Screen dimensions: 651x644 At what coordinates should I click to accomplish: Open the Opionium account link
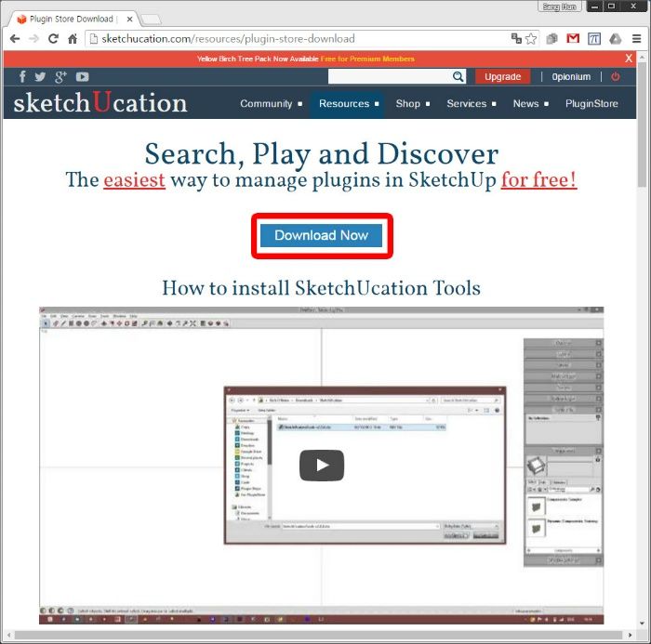click(571, 77)
